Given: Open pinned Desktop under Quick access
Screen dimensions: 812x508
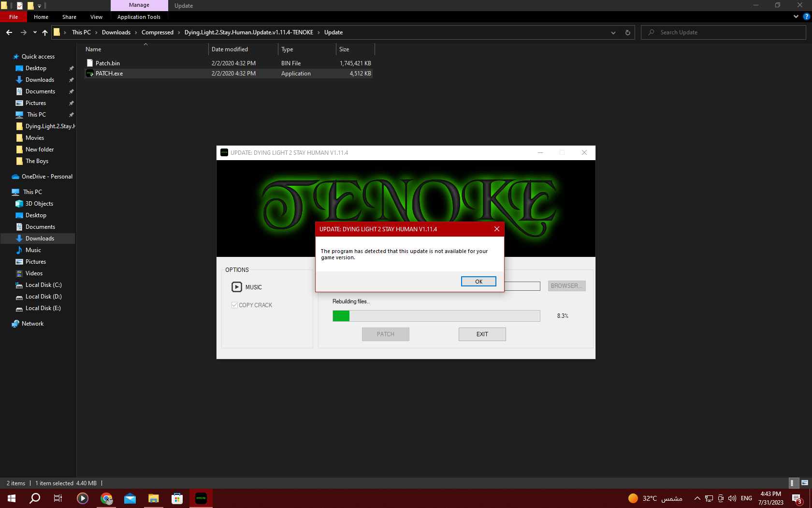Looking at the screenshot, I should pyautogui.click(x=36, y=68).
